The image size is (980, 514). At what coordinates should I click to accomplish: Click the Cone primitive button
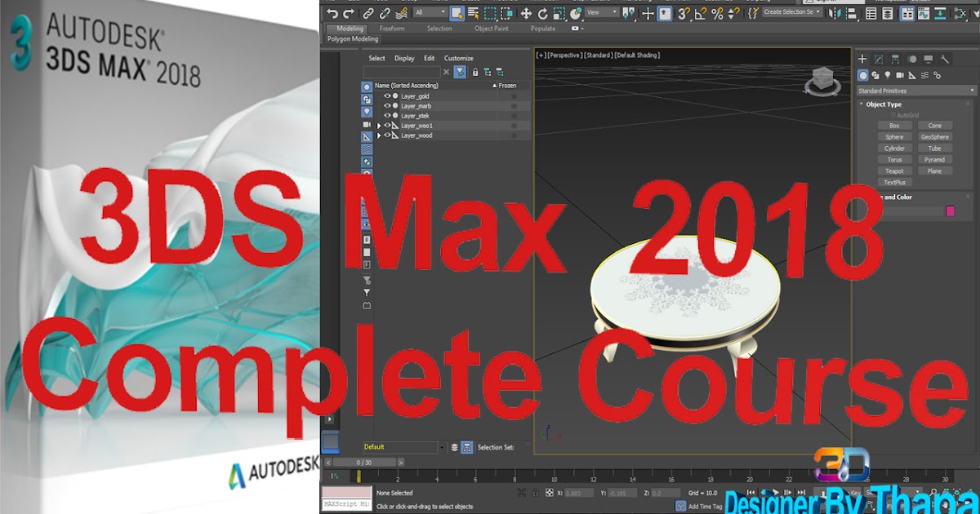pyautogui.click(x=934, y=126)
